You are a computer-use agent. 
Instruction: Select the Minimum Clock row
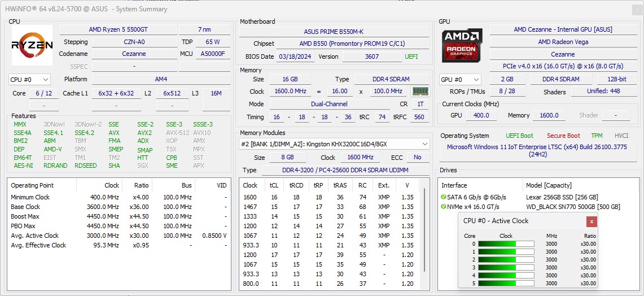click(x=119, y=197)
